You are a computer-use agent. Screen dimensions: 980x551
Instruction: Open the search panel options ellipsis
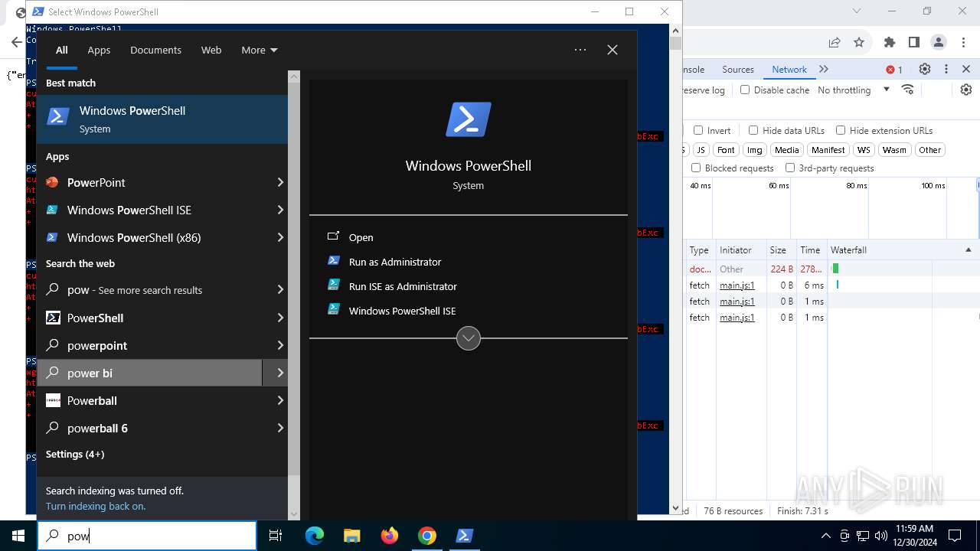580,50
